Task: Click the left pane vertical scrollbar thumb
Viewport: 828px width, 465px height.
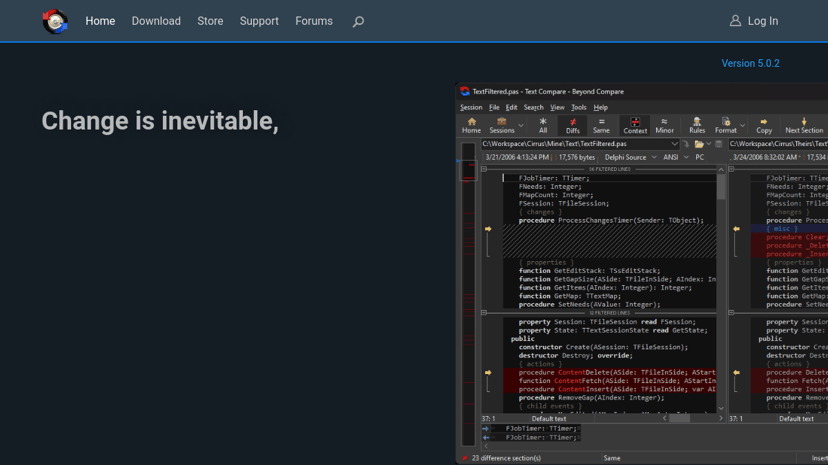Action: [721, 187]
